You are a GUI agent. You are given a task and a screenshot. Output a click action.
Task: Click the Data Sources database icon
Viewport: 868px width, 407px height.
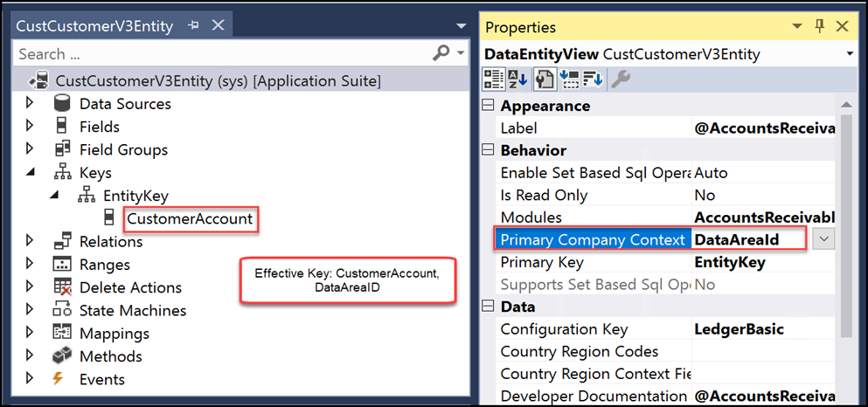(61, 103)
